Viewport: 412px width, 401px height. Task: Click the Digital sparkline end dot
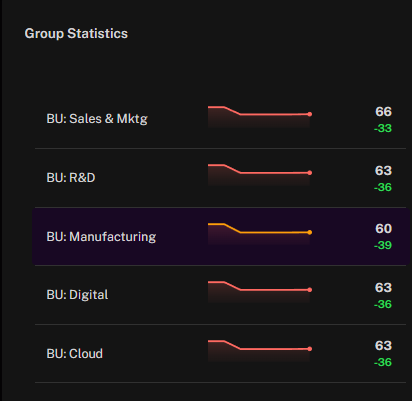coord(310,290)
